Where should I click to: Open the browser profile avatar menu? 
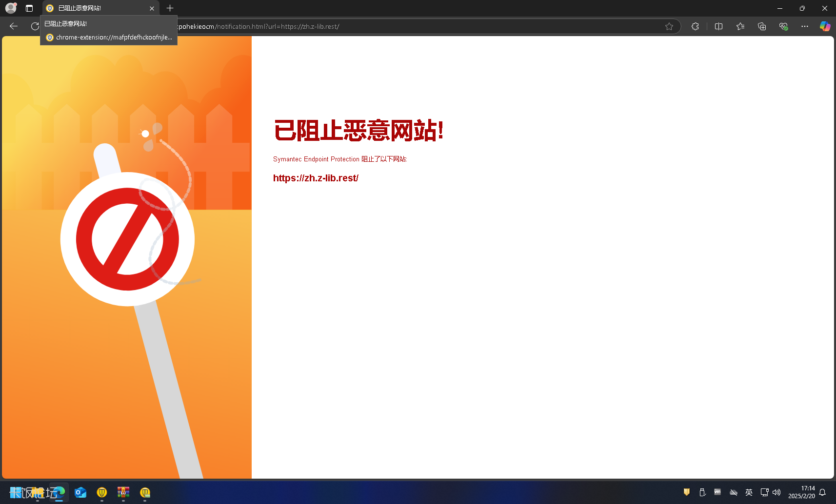11,8
